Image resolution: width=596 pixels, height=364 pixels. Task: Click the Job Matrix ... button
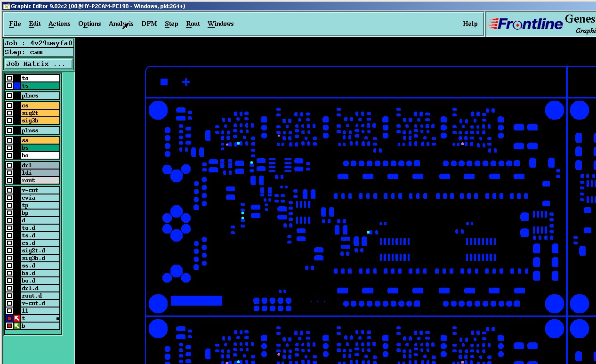39,64
